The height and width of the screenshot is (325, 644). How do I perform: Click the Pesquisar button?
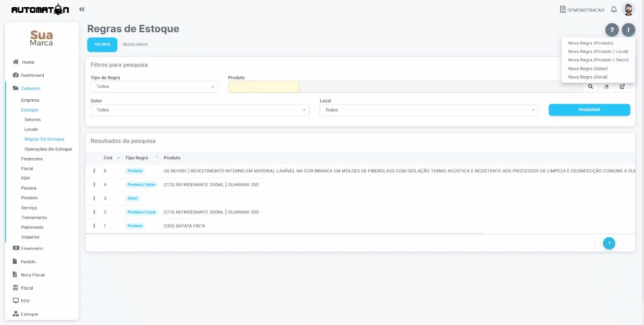(x=589, y=110)
